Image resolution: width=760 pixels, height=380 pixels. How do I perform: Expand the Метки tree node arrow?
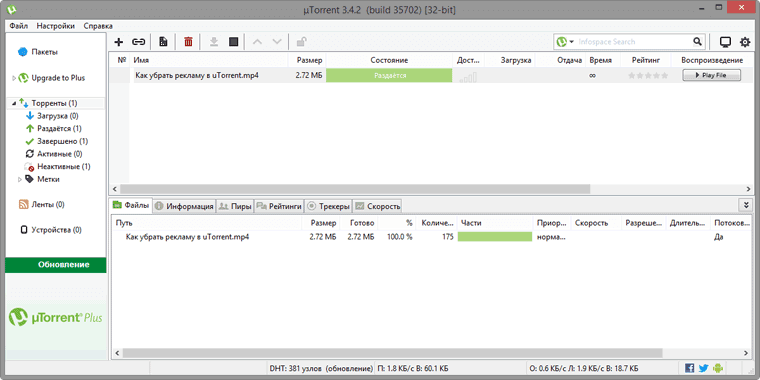(20, 179)
